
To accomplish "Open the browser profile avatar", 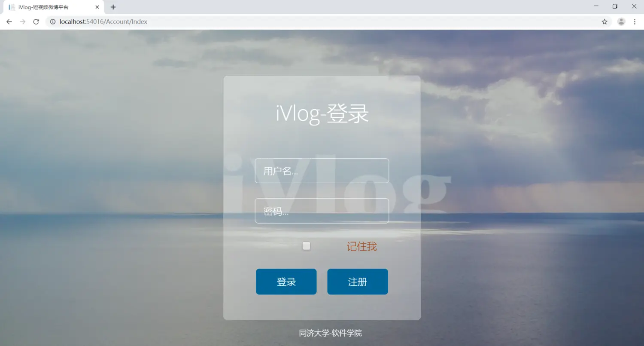I will 621,22.
